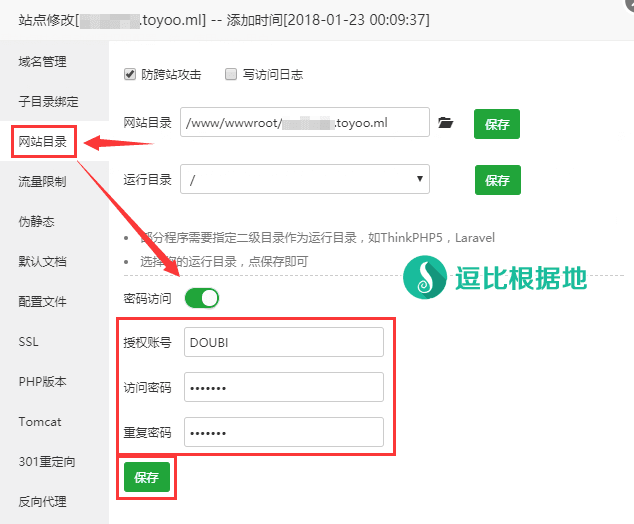The image size is (634, 524).
Task: Open the 伪静态 tab
Action: pyautogui.click(x=36, y=221)
